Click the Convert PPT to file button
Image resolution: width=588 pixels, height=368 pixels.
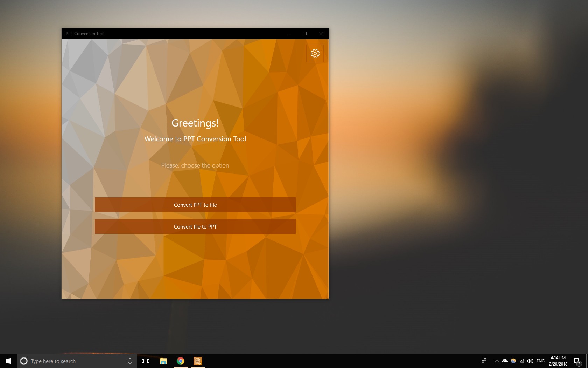tap(195, 205)
